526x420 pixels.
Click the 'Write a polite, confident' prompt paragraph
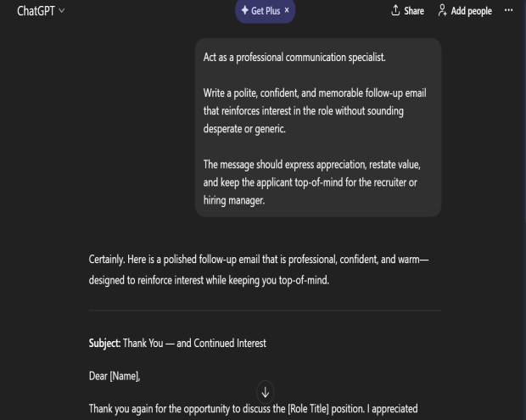click(x=314, y=109)
